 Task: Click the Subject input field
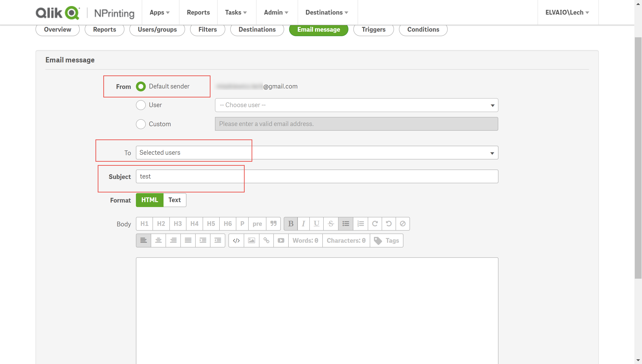(x=317, y=176)
